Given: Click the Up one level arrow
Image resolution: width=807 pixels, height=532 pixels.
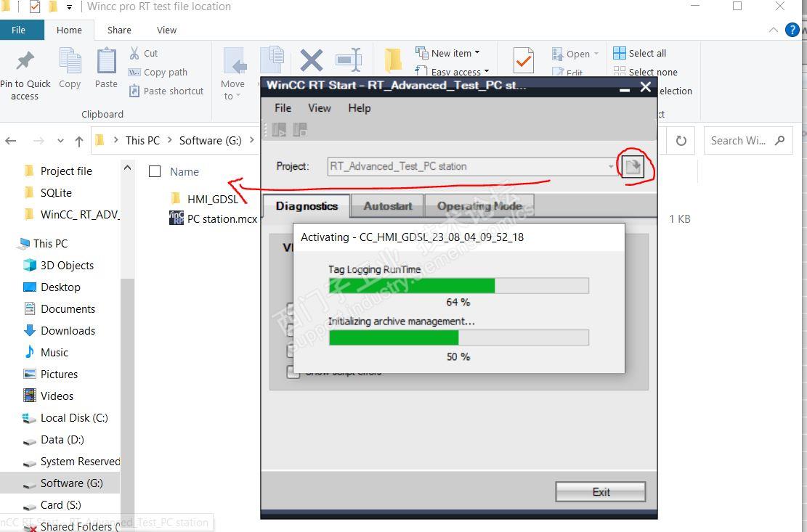Looking at the screenshot, I should click(x=78, y=141).
